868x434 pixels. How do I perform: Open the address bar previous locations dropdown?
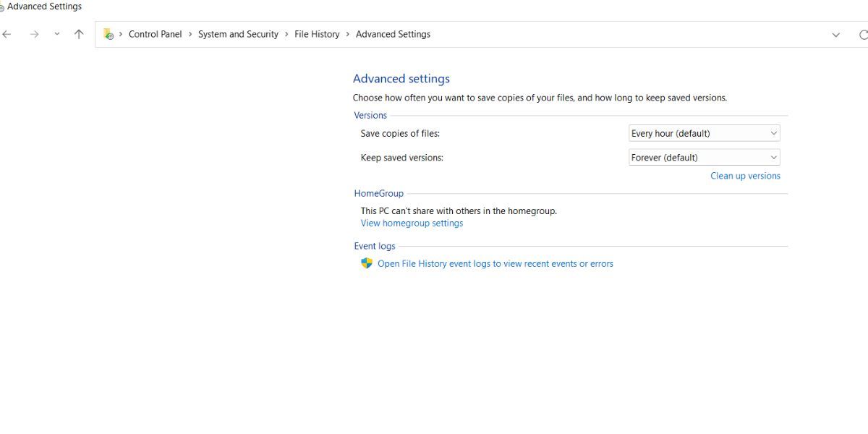pyautogui.click(x=836, y=34)
